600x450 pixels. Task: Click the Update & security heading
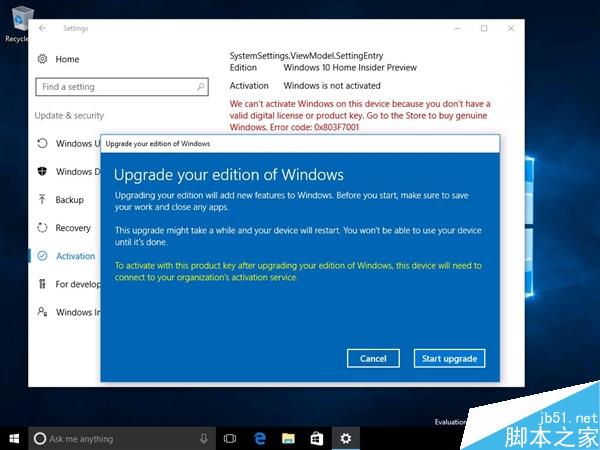point(69,116)
